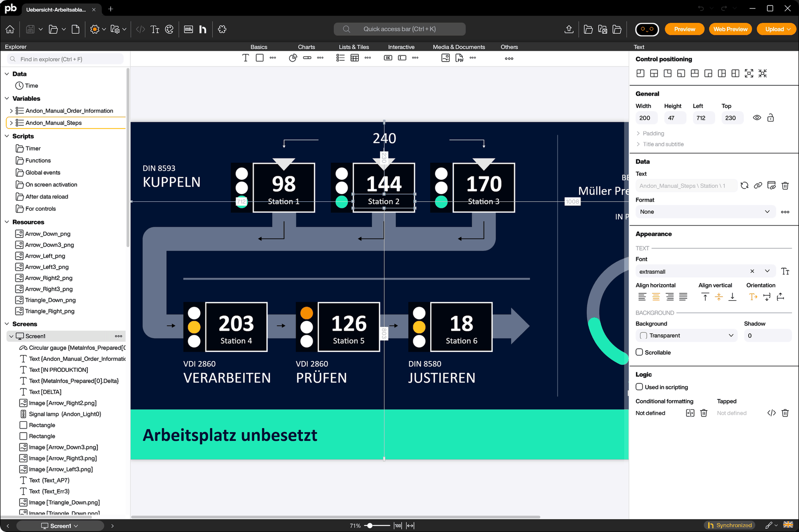Edit the Tapped script code icon
The width and height of the screenshot is (799, 532).
[772, 413]
